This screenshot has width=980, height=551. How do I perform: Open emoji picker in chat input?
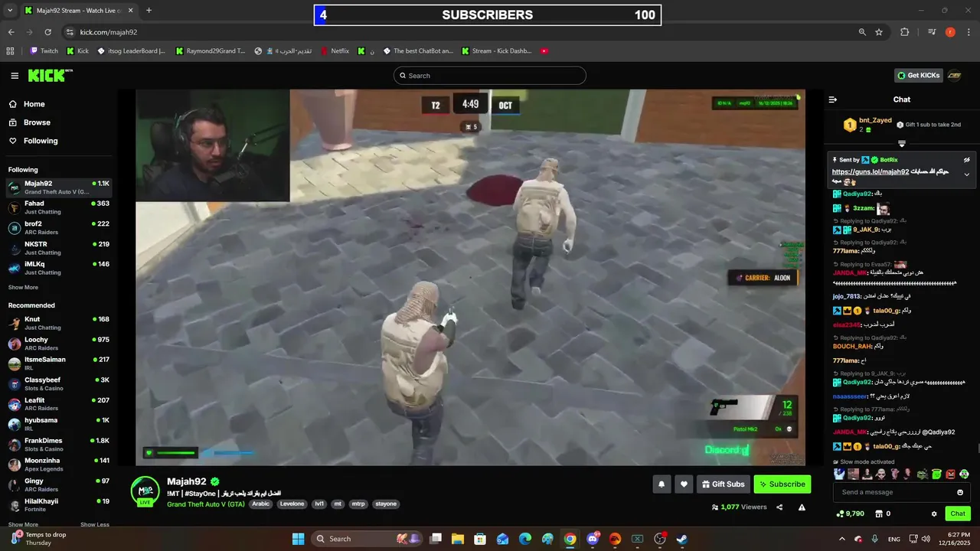click(x=960, y=492)
